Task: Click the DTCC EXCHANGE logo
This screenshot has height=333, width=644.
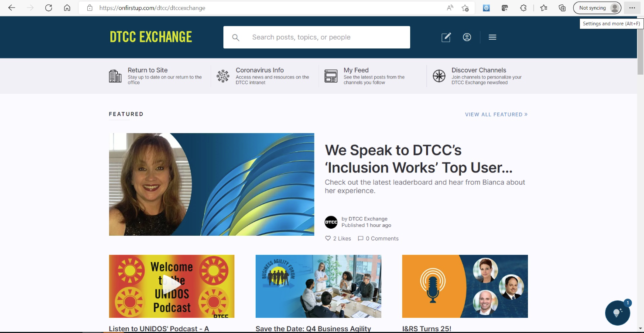Action: pyautogui.click(x=151, y=37)
